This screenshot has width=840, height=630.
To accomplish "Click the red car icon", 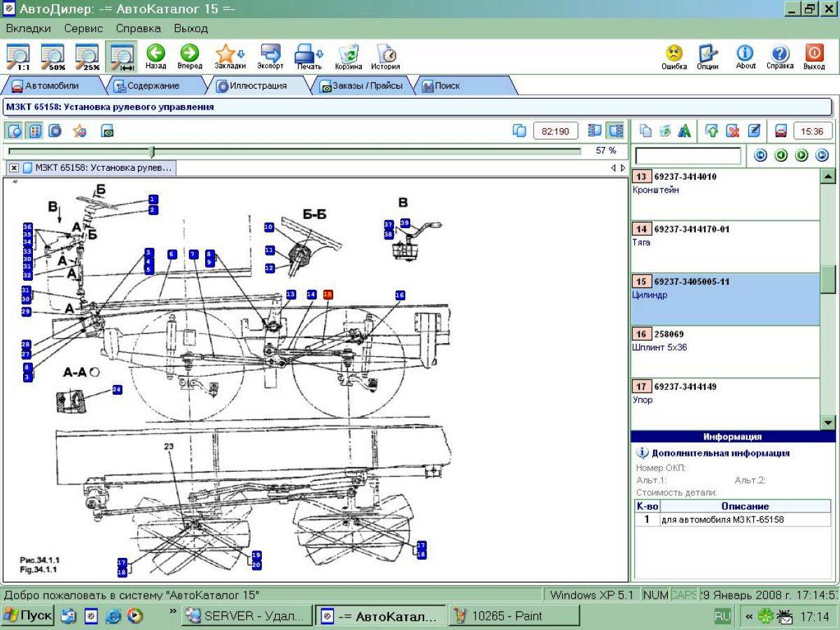I will 780,131.
